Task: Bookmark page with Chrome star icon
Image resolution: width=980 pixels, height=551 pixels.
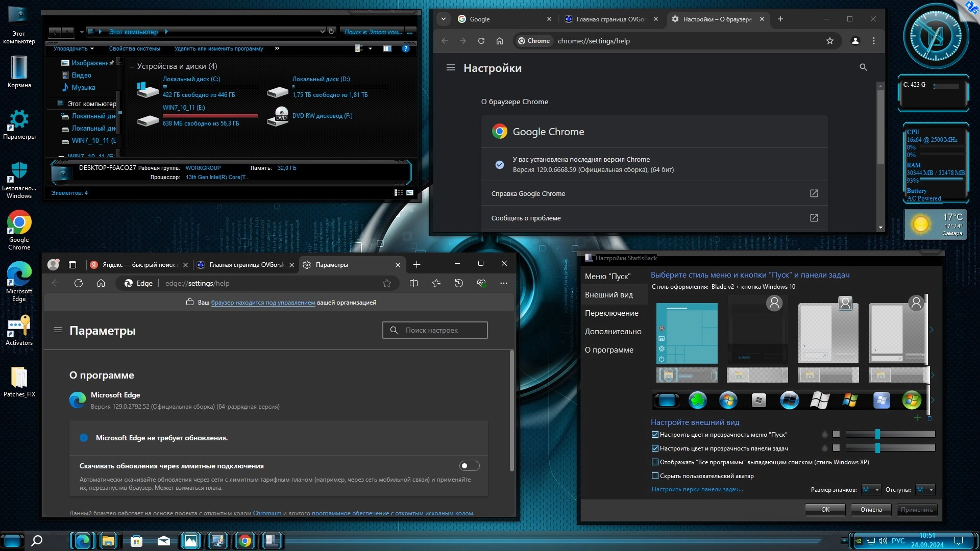Action: click(x=829, y=41)
